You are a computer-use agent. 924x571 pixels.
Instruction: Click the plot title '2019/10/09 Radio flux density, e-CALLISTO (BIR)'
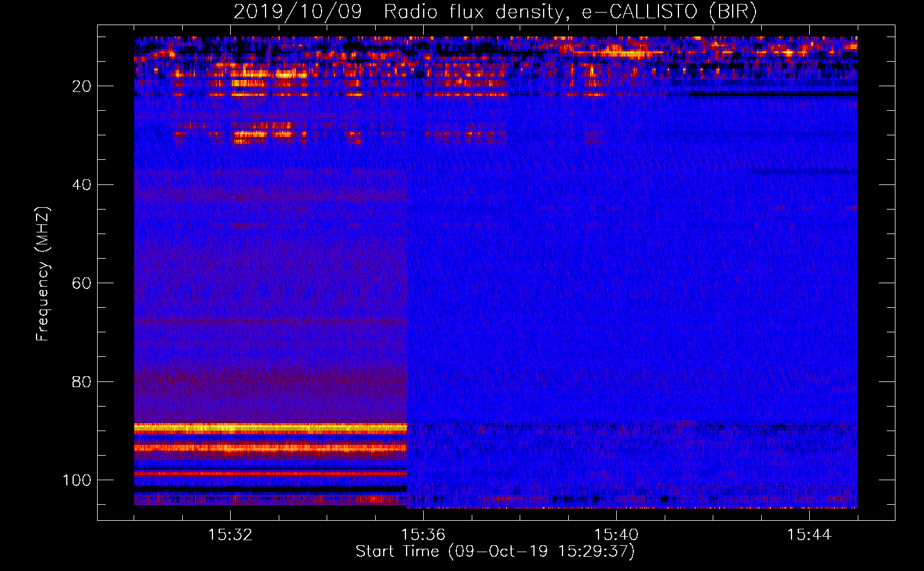click(495, 12)
